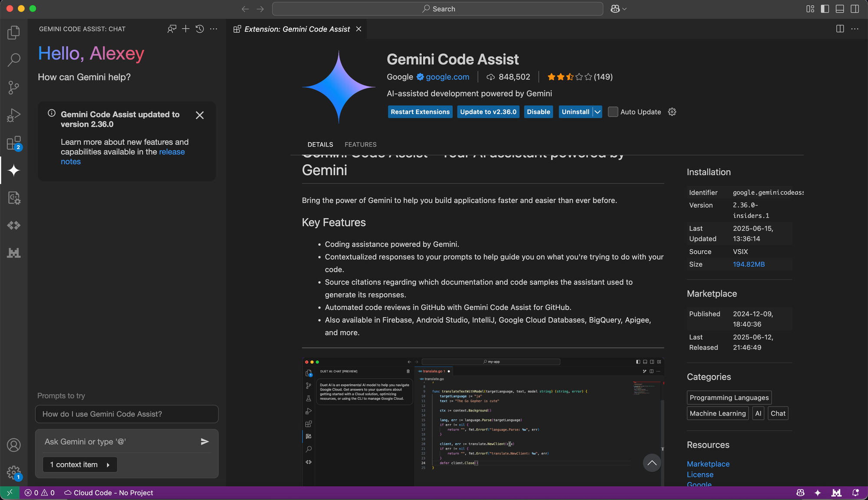Open the account profile dropdown in title bar
Screen dimensions: 868x500
618,9
